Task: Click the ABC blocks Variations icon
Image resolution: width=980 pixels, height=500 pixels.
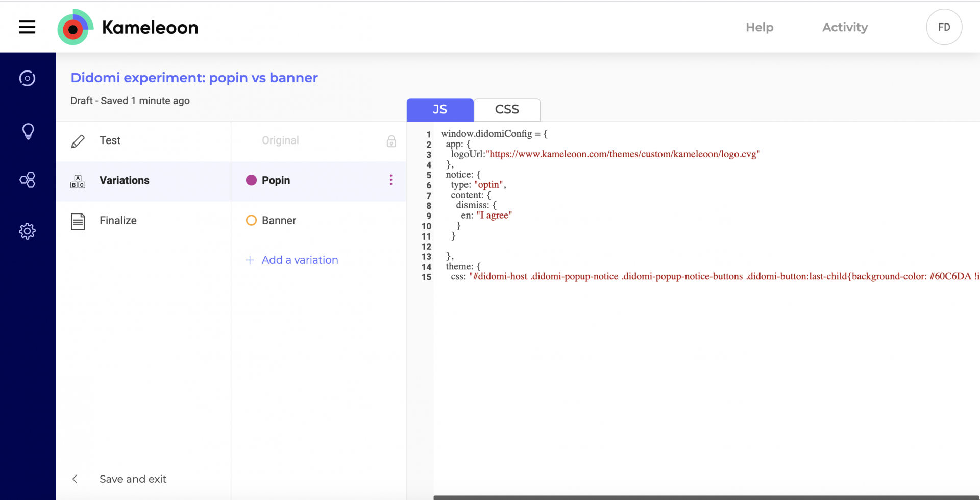Action: (x=78, y=181)
